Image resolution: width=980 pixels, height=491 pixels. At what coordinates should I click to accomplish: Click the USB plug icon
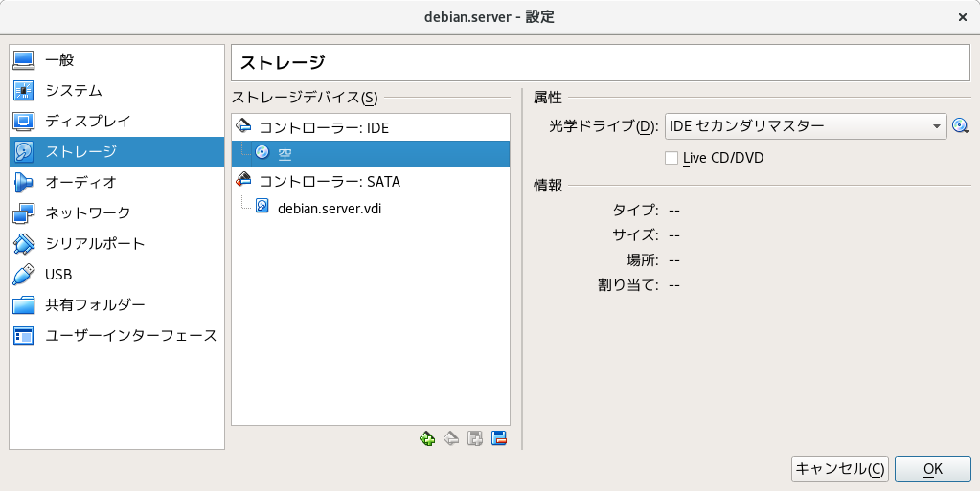pyautogui.click(x=24, y=275)
